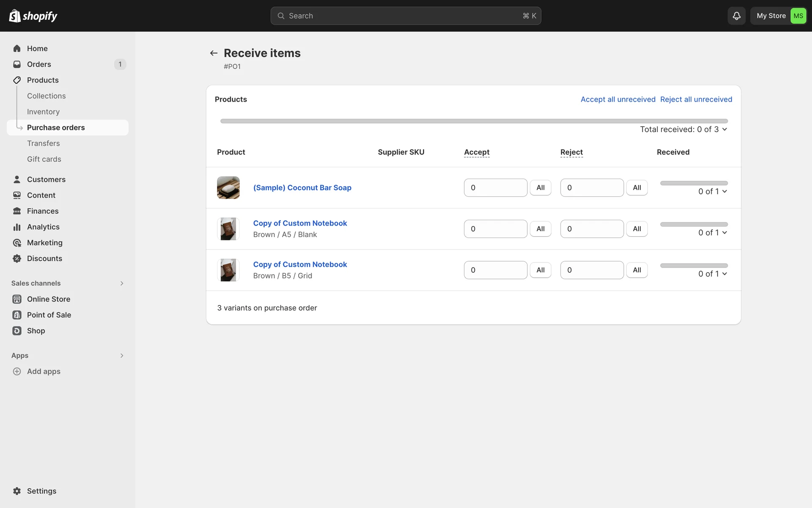Expand Total received dropdown chevron
Viewport: 812px width, 508px height.
(724, 129)
